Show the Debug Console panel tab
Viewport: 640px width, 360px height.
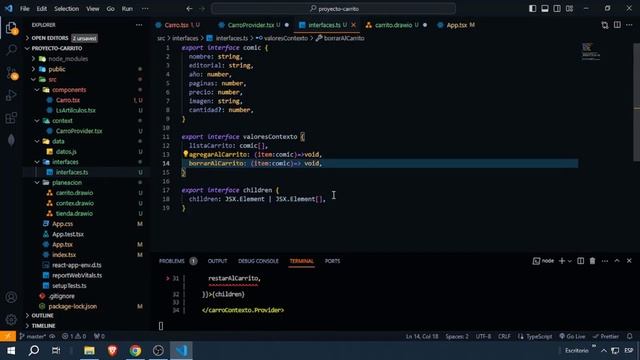point(258,261)
